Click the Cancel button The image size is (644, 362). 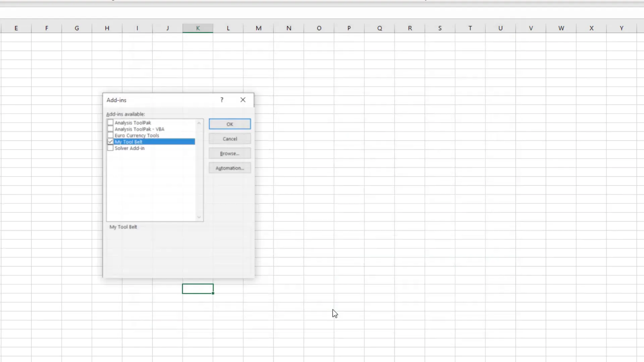(230, 139)
